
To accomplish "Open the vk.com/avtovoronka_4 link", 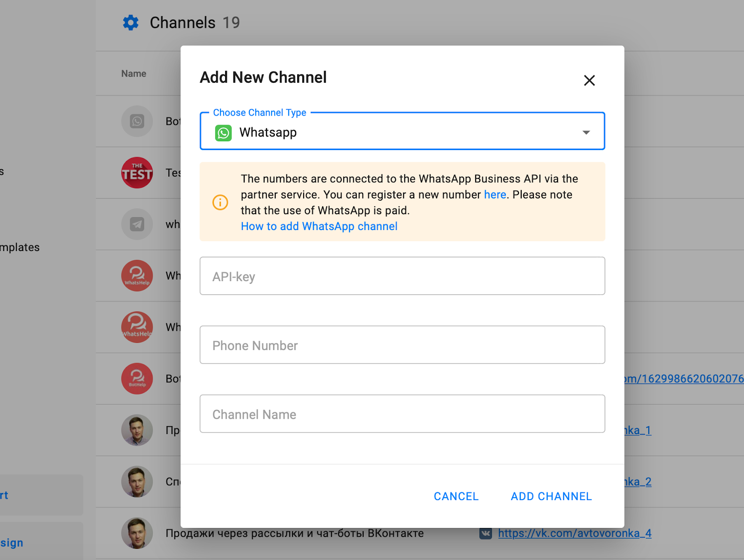I will pos(574,533).
